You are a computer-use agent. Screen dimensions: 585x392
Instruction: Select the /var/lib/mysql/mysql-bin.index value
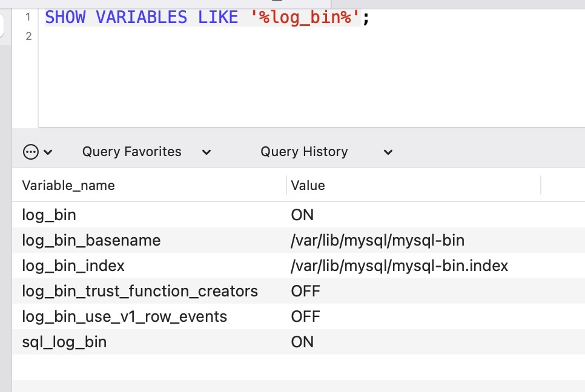(x=400, y=266)
